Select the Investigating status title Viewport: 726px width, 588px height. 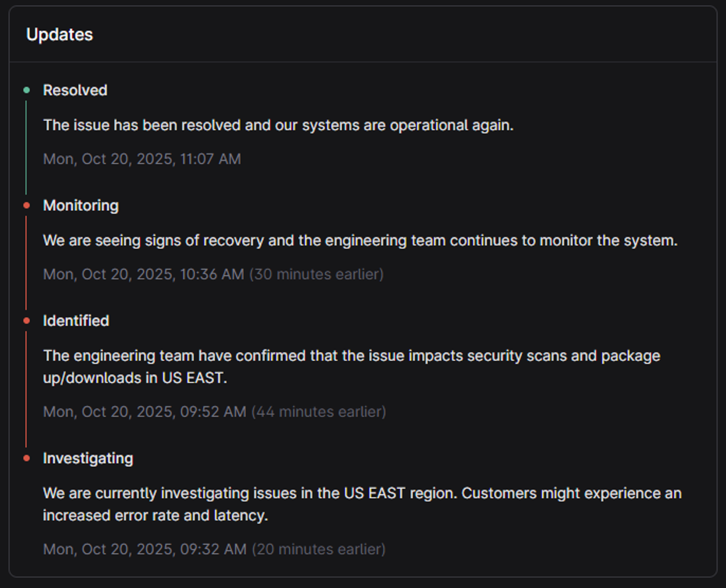88,459
